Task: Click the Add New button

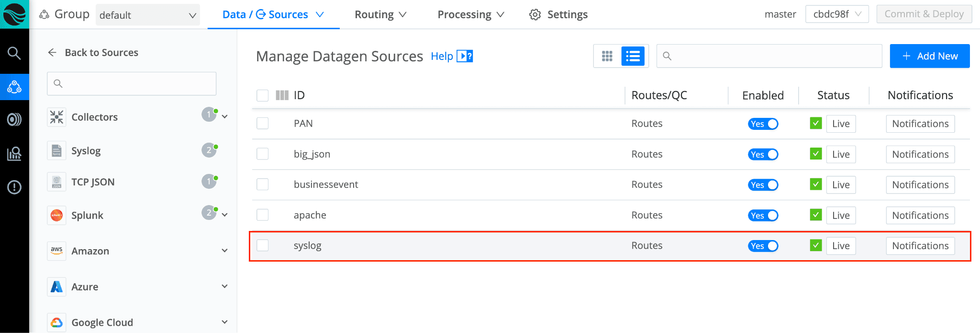Action: (929, 56)
